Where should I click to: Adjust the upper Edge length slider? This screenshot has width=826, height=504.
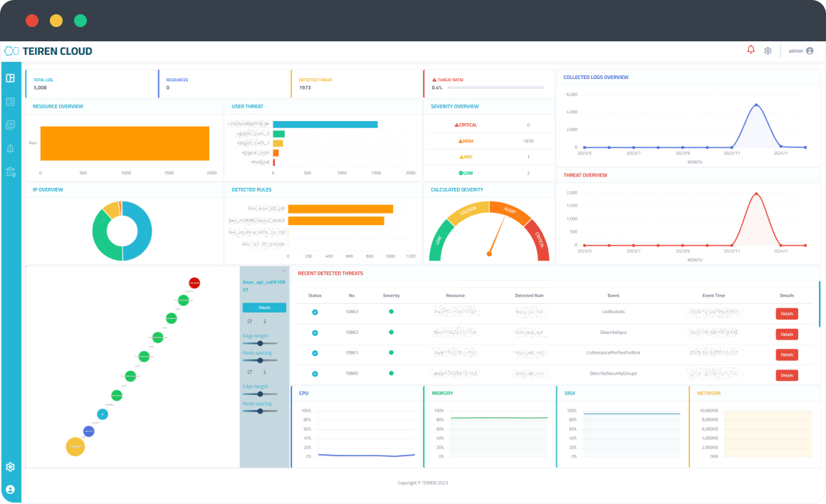click(x=260, y=343)
